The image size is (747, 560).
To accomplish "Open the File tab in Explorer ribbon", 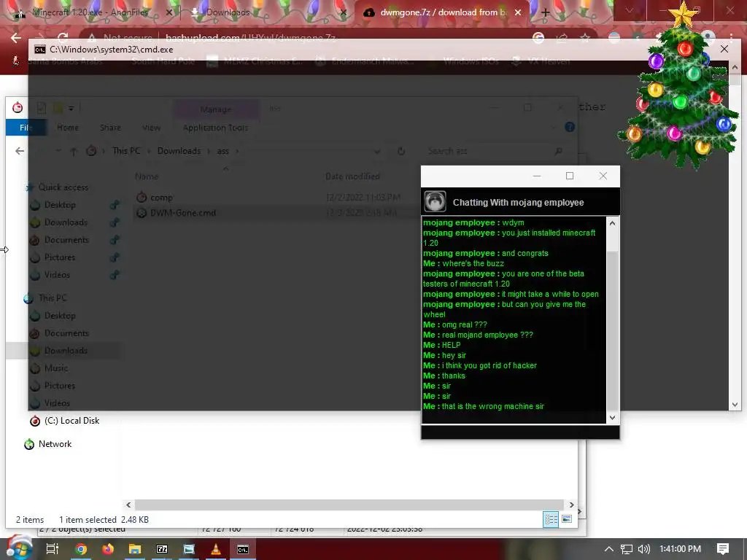I will coord(26,128).
